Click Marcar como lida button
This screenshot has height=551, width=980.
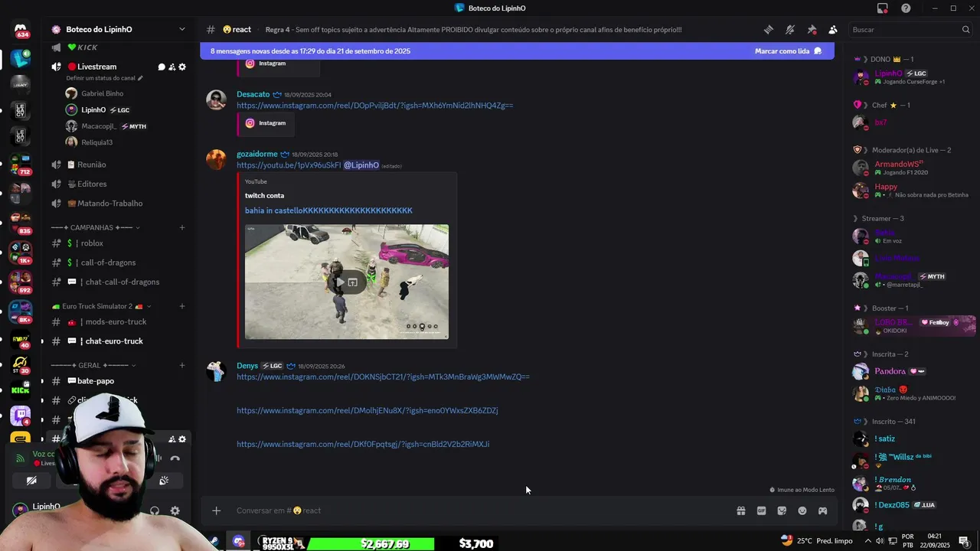click(x=788, y=51)
